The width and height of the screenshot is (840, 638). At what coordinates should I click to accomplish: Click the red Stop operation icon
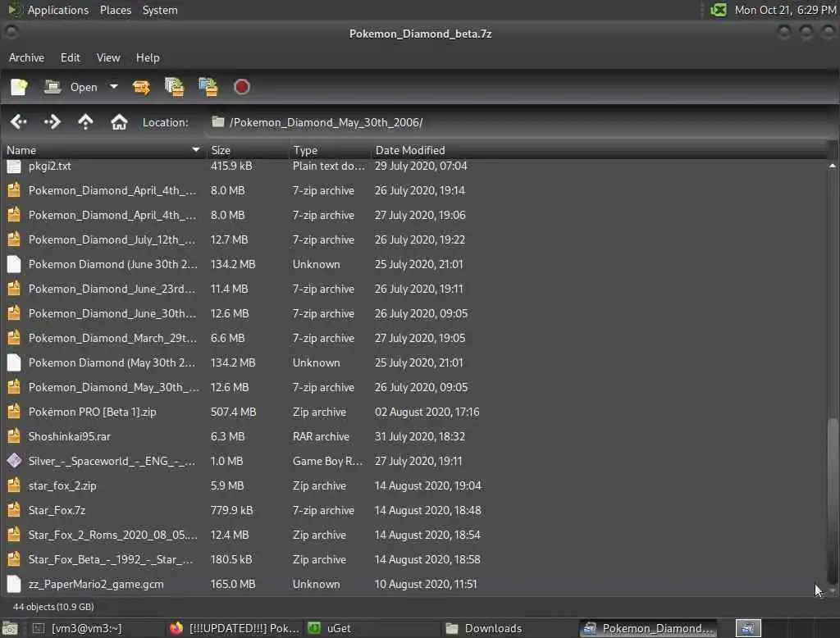coord(242,87)
